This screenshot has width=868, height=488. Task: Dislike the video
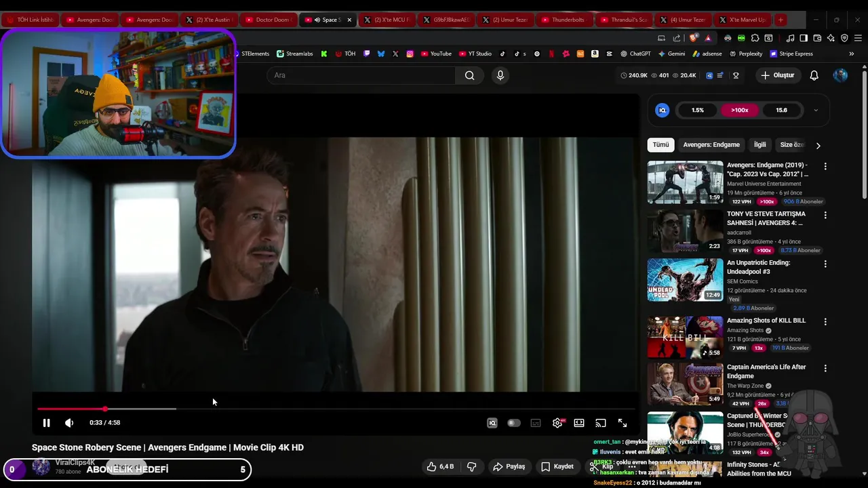click(471, 466)
